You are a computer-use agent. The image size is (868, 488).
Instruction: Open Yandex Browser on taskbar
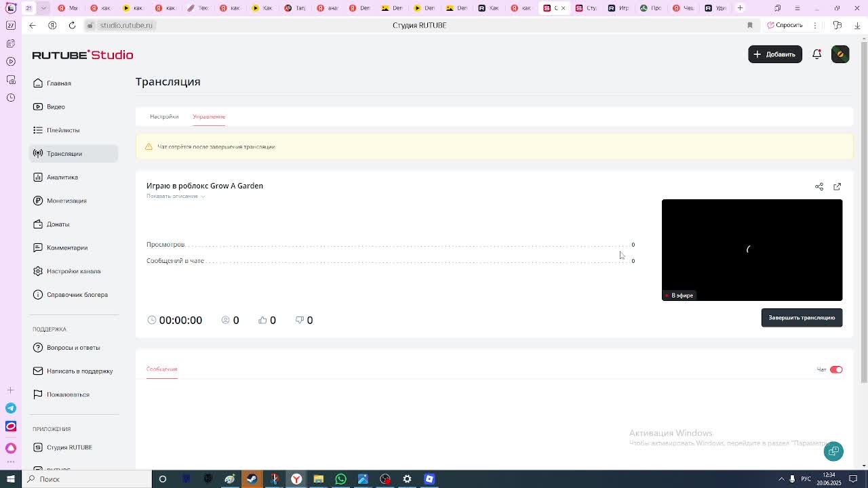click(x=296, y=479)
